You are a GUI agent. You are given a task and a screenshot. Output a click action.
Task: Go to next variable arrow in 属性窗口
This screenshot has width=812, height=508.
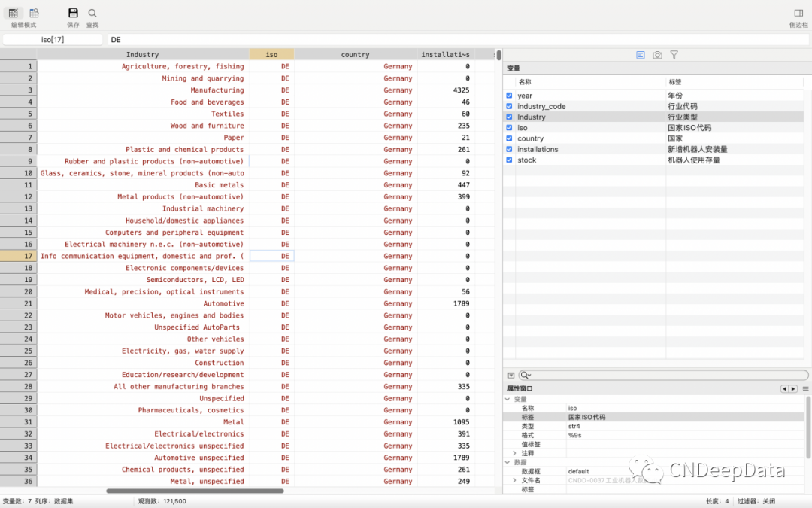click(x=793, y=389)
